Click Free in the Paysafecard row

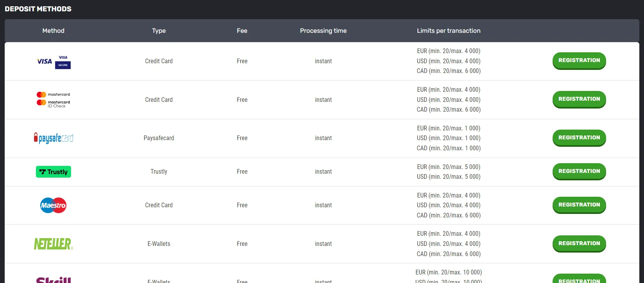[x=242, y=138]
